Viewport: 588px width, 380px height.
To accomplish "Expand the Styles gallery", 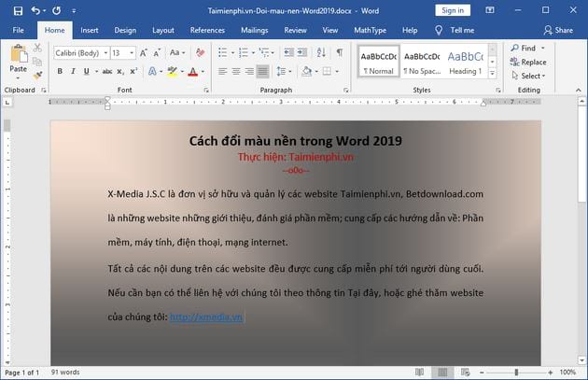I will (493, 74).
